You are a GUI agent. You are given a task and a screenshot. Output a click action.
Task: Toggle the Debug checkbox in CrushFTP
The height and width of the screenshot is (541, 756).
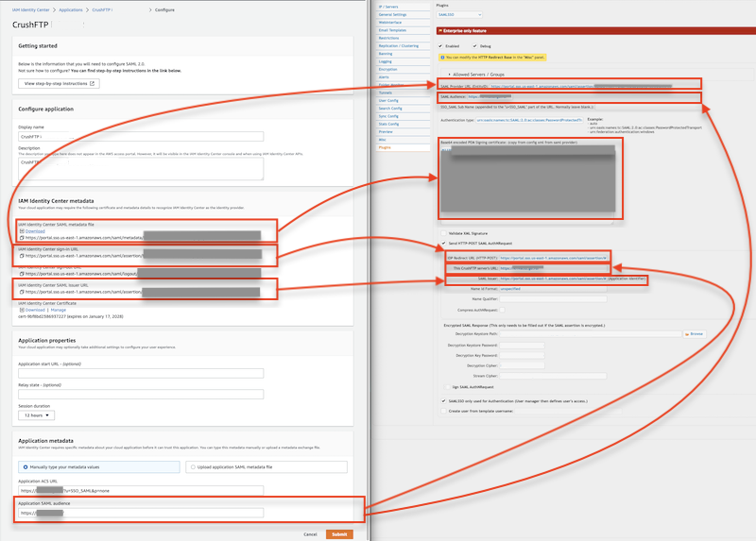click(x=475, y=46)
